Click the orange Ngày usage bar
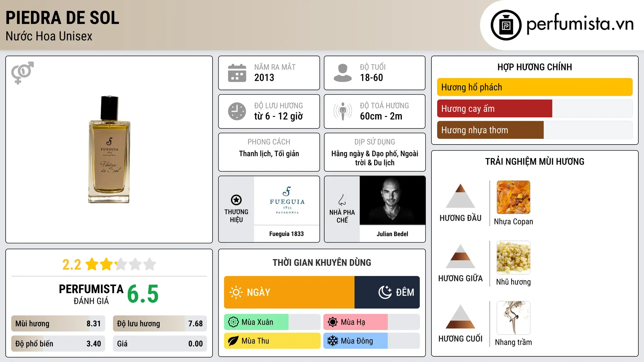This screenshot has width=644, height=362. click(x=289, y=292)
